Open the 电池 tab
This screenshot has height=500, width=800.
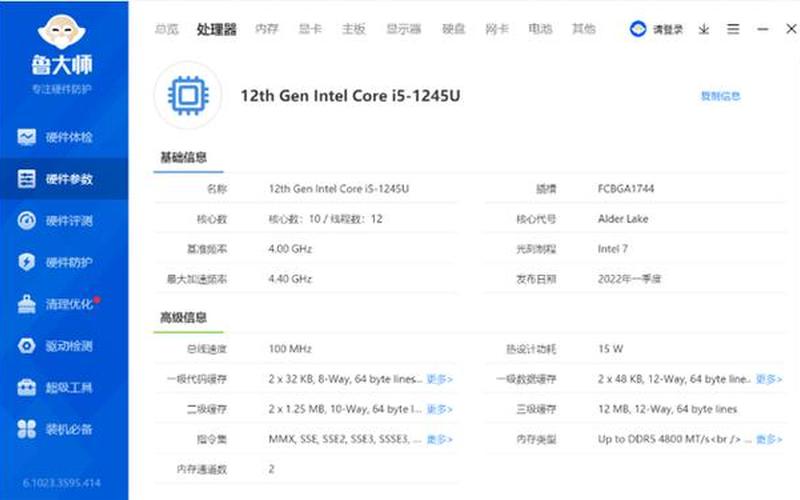540,29
